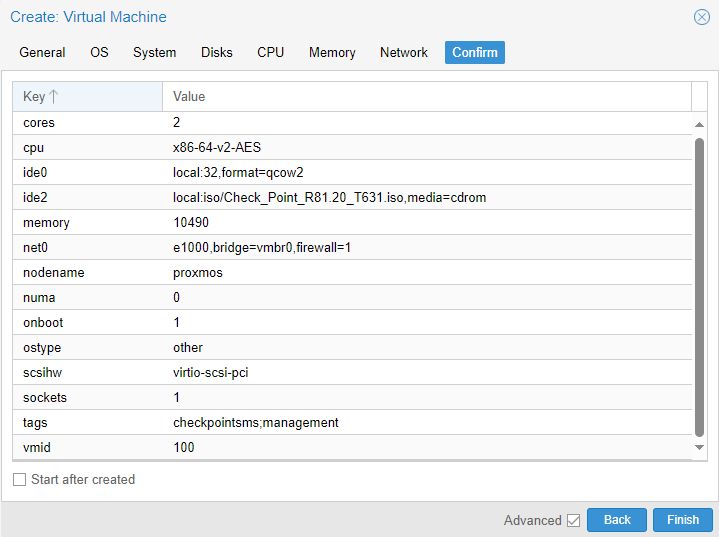The height and width of the screenshot is (537, 719).
Task: Sort by the Key column header
Action: 34,97
